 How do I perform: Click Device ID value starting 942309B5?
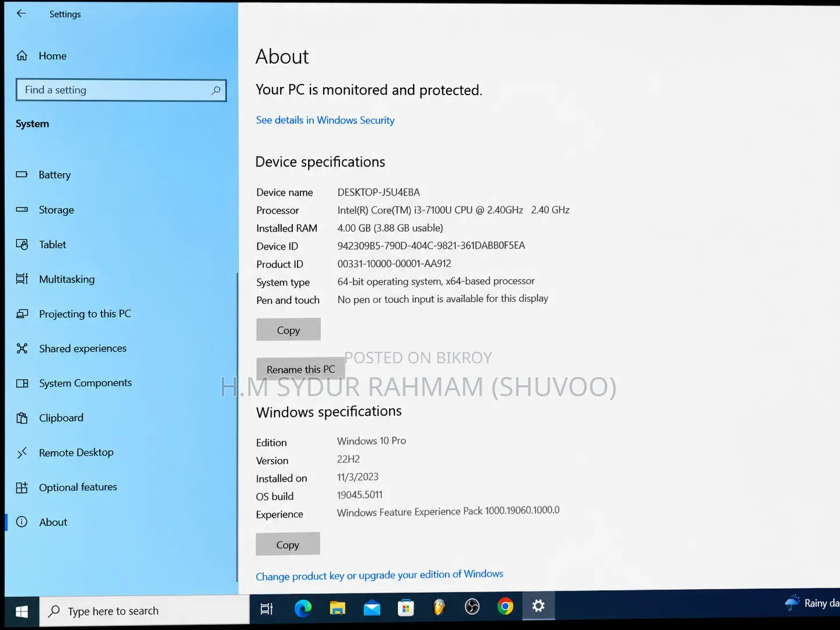coord(431,245)
